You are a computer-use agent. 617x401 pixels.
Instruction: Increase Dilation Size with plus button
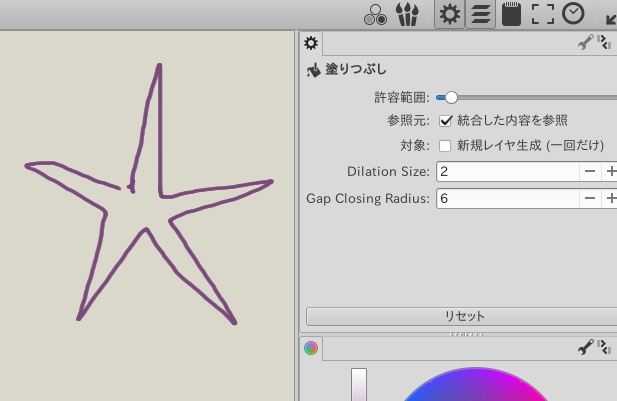pyautogui.click(x=610, y=172)
